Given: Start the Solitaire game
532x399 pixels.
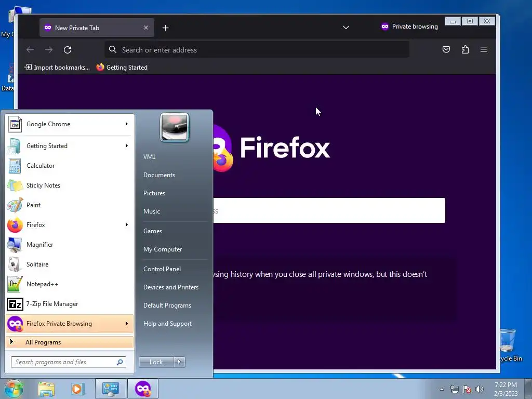Looking at the screenshot, I should pos(70,264).
